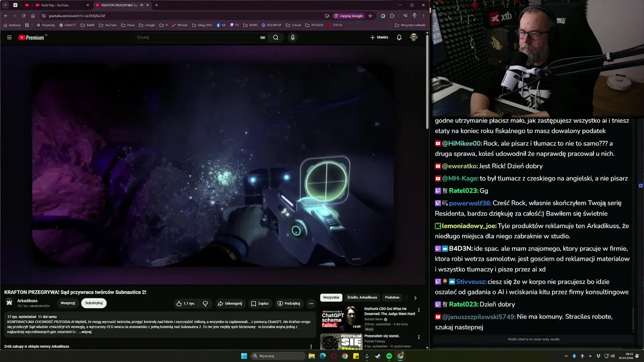Open the Wszystkie zakładki folder
644x362 pixels.
coord(410,25)
